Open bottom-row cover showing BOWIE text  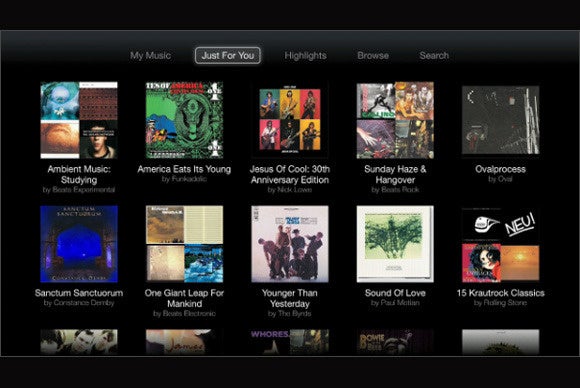[395, 342]
